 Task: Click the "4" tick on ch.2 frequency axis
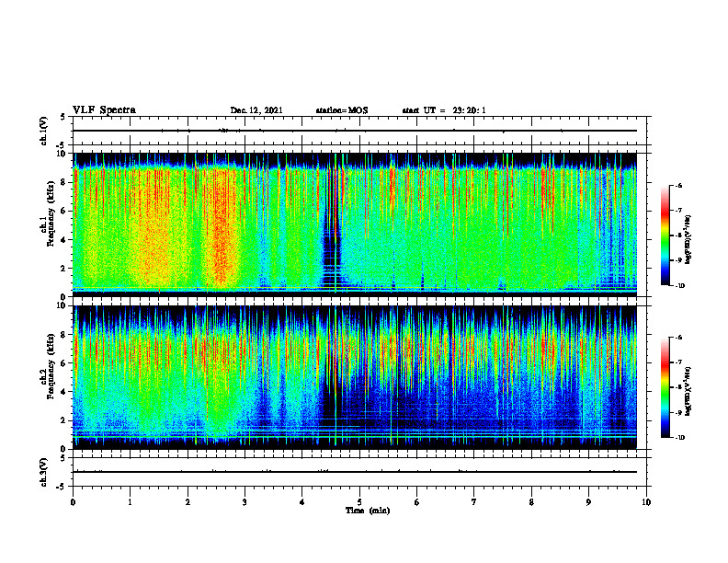click(63, 392)
